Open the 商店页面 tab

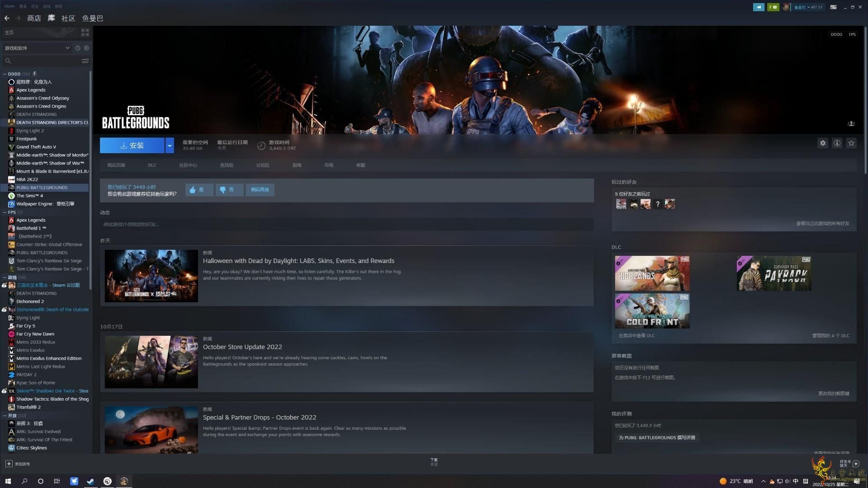[x=116, y=165]
